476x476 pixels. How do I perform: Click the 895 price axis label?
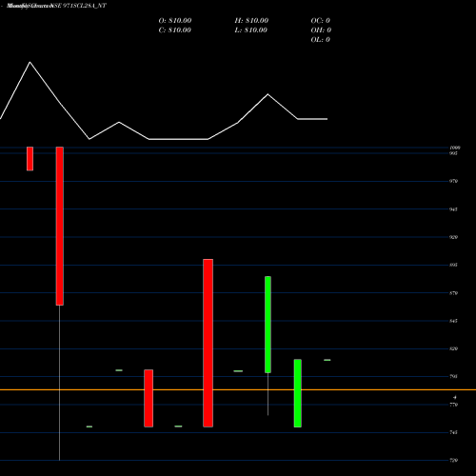453,265
